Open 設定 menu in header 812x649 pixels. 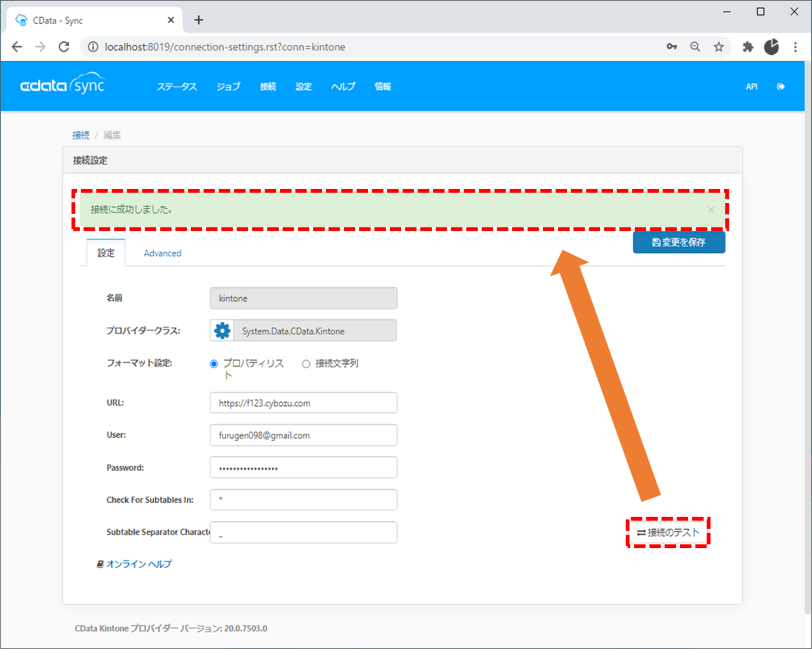[304, 87]
